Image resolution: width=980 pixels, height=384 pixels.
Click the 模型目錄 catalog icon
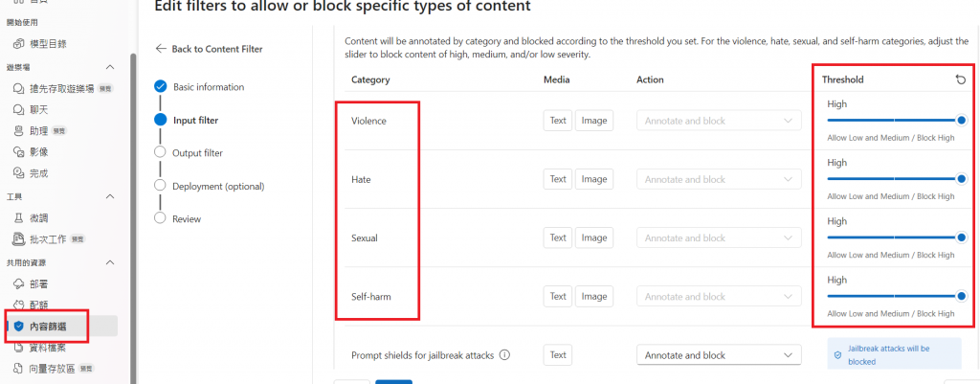[x=18, y=43]
